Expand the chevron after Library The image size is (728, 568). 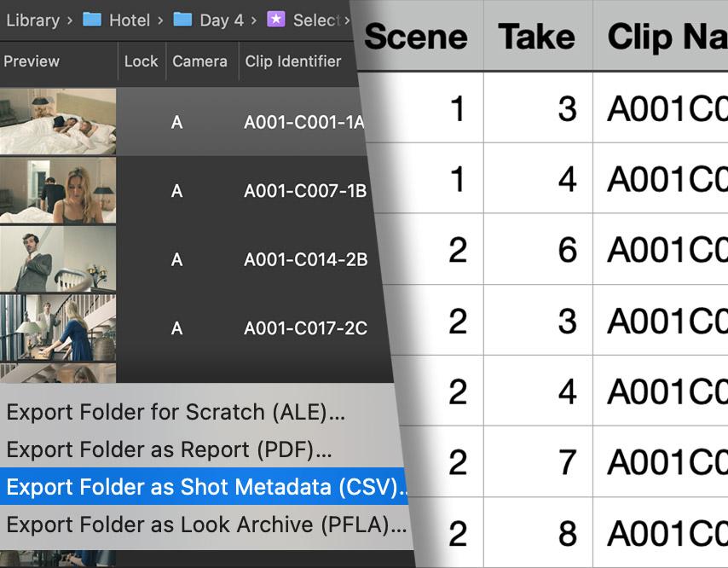(x=70, y=20)
